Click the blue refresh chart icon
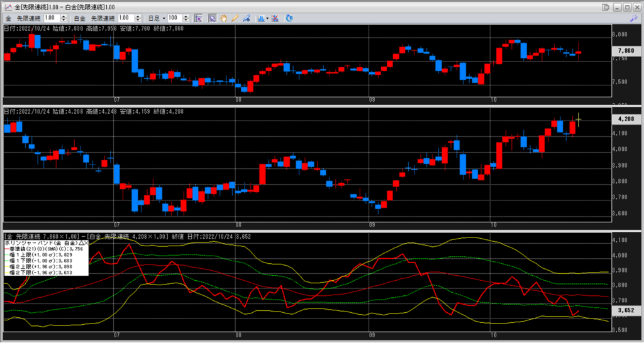 [289, 18]
